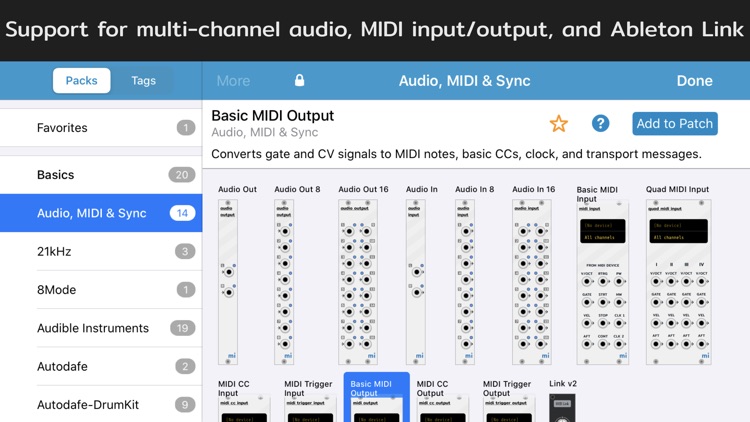Select the Basics pack

(101, 175)
